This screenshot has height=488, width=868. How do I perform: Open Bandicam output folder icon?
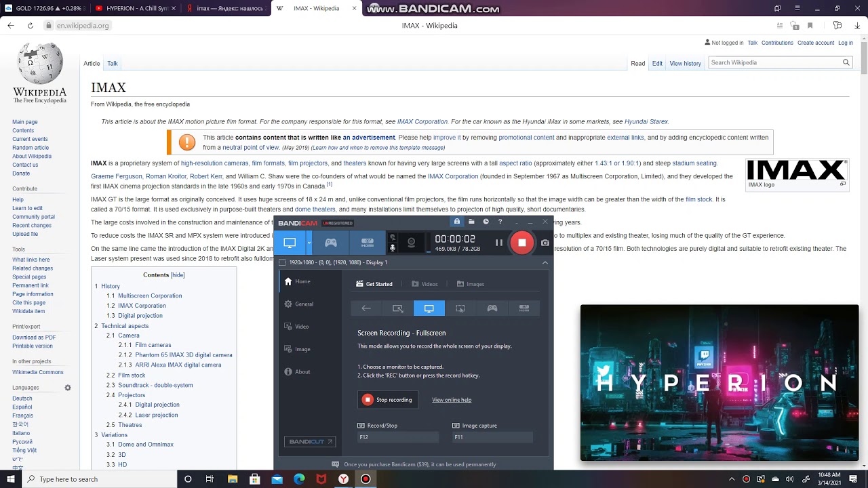(471, 222)
